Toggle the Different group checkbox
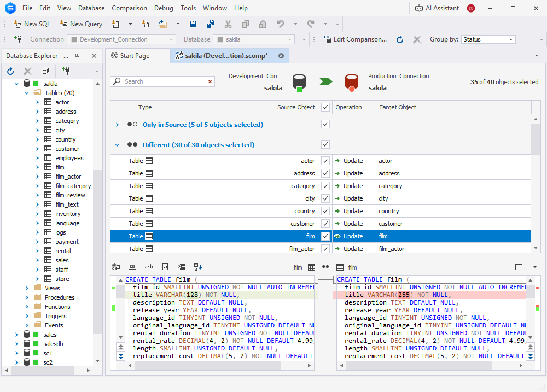The width and height of the screenshot is (547, 392). click(325, 144)
